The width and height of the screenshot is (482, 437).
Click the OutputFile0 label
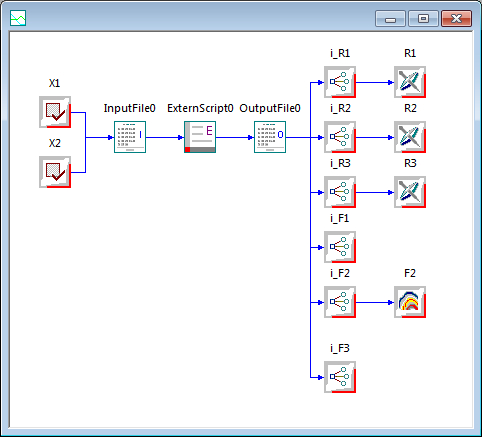270,108
